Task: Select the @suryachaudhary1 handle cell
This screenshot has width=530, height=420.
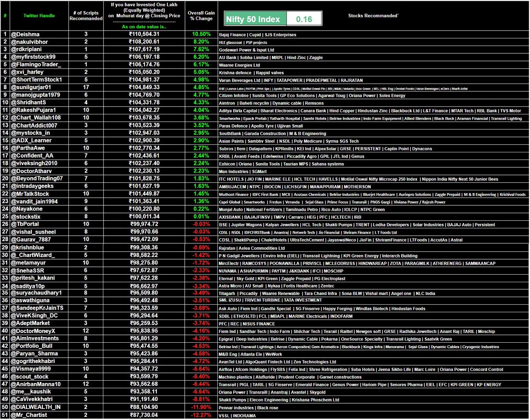Action: [x=39, y=292]
